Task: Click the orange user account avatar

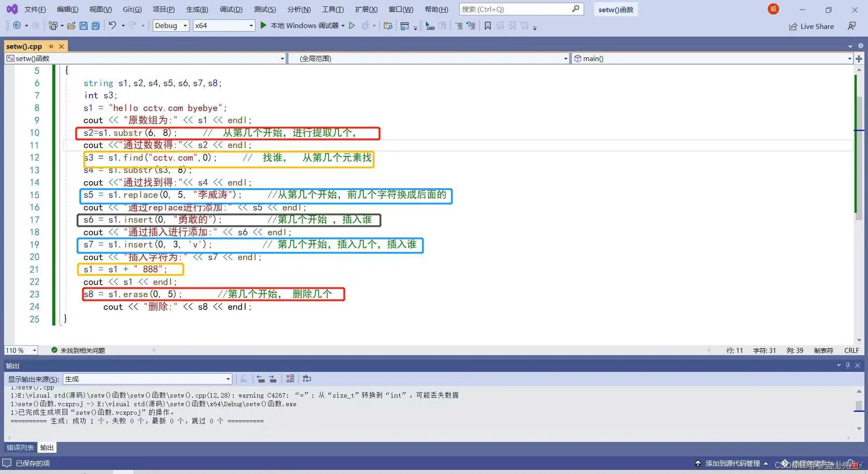Action: click(774, 9)
